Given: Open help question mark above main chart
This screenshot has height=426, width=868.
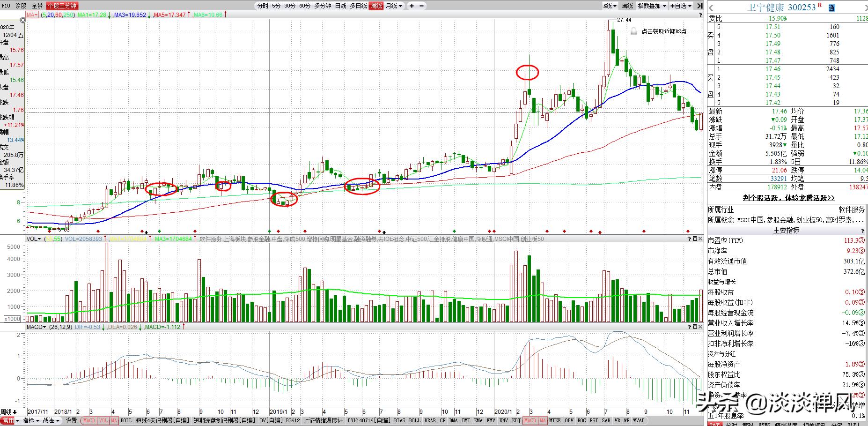Looking at the screenshot, I should pos(701,15).
